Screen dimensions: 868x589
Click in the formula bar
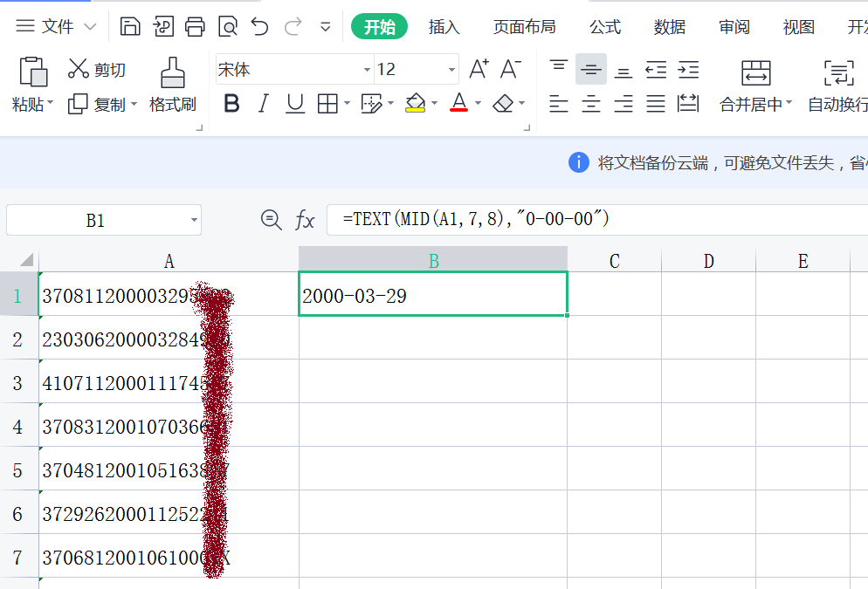coord(597,220)
